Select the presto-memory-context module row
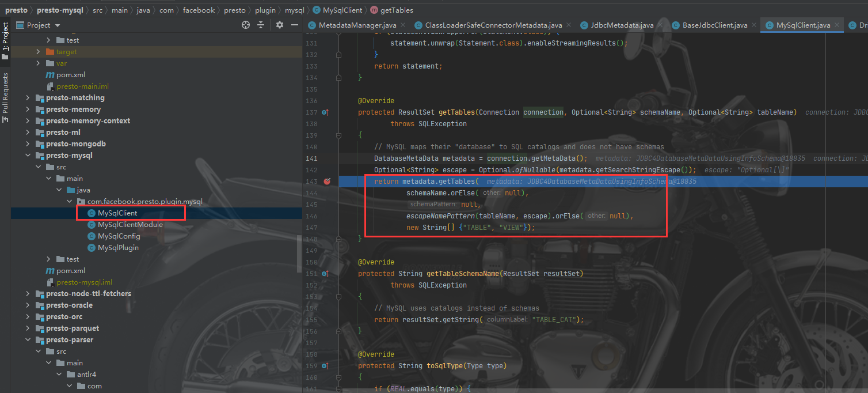The image size is (868, 393). [x=157, y=121]
